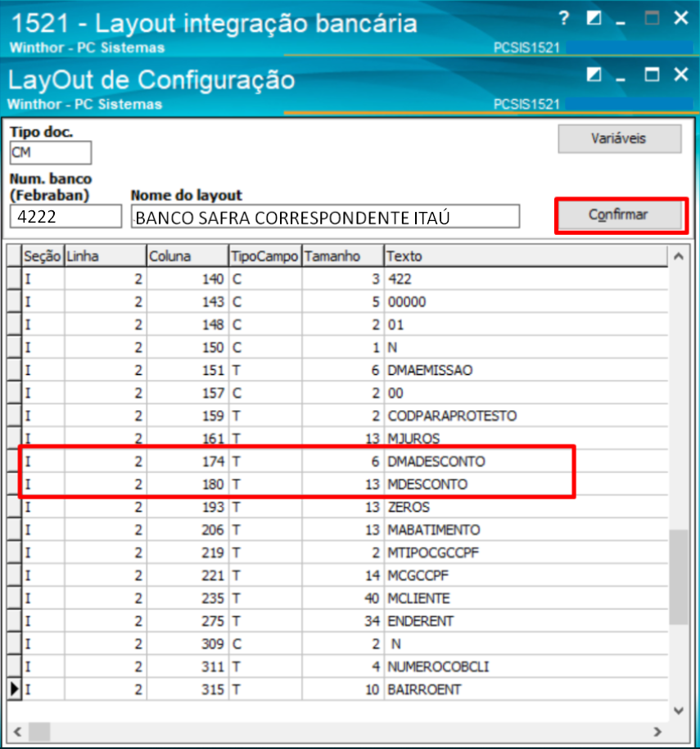
Task: Click the note icon in the LayOut de Configuração title bar
Action: pyautogui.click(x=594, y=74)
